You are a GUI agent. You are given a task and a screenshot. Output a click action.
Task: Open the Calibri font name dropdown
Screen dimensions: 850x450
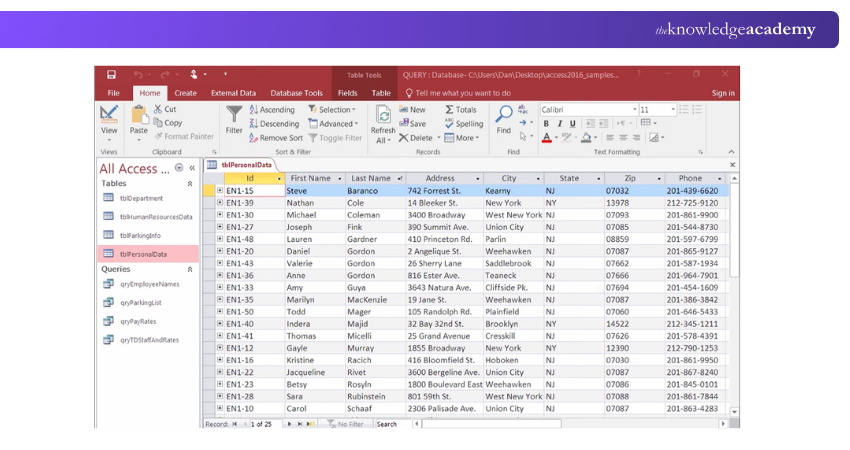pyautogui.click(x=634, y=110)
